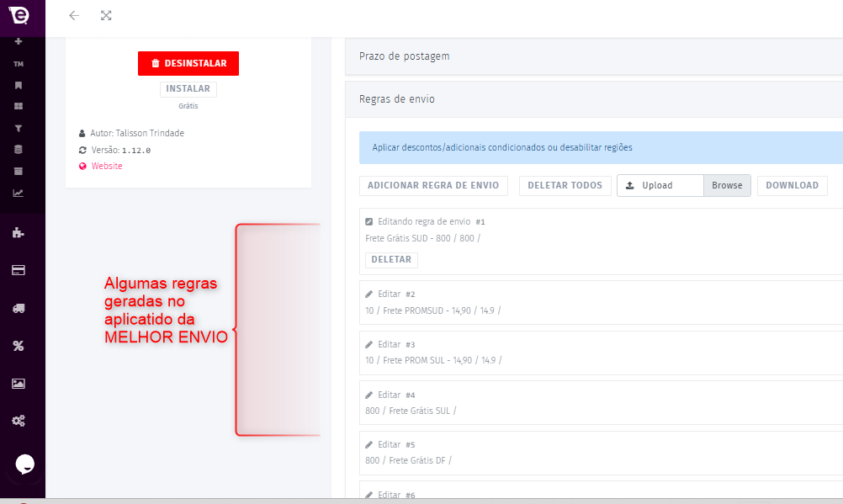This screenshot has height=504, width=843.
Task: Click ADICIONAR REGRA DE ENVIO button
Action: pos(433,186)
